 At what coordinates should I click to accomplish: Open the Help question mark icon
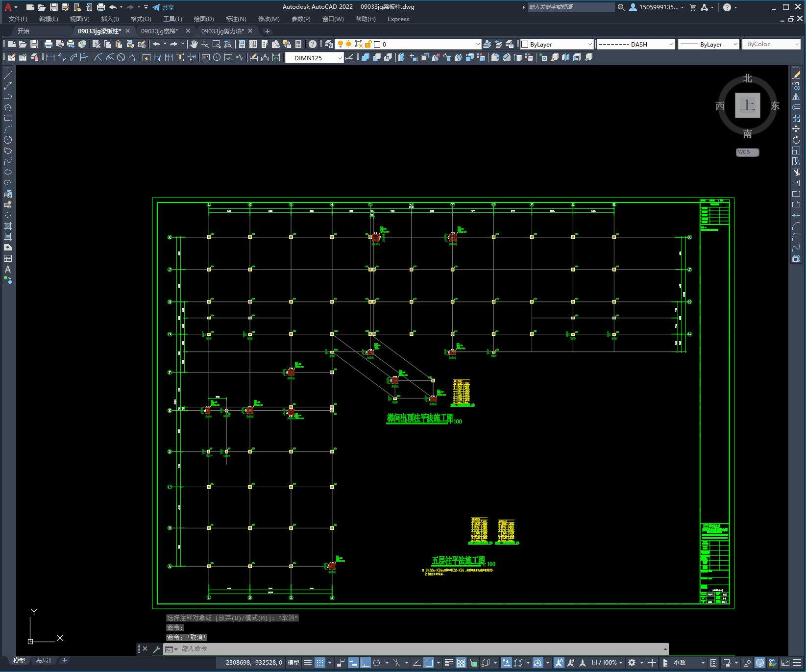point(313,44)
